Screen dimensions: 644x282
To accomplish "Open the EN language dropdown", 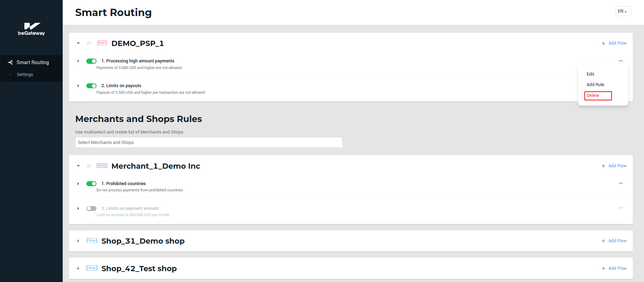I will (623, 11).
